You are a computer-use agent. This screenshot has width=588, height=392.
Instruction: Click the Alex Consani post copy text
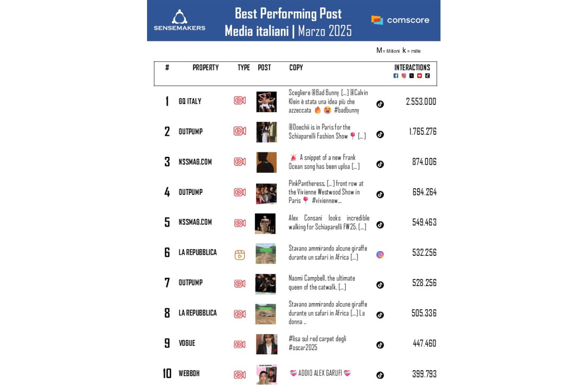[329, 222]
